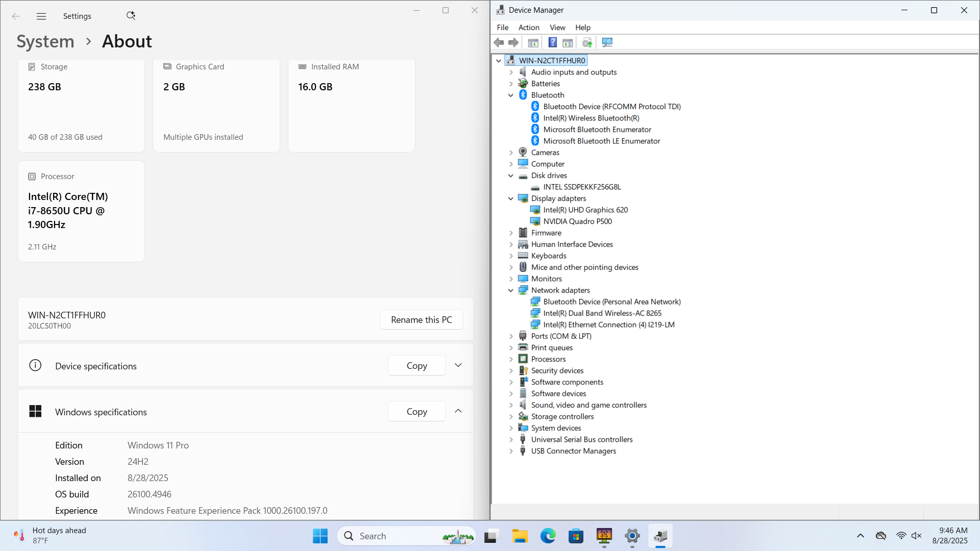This screenshot has width=980, height=551.
Task: Select Intel(R) UHD Graphics 620
Action: pos(585,210)
